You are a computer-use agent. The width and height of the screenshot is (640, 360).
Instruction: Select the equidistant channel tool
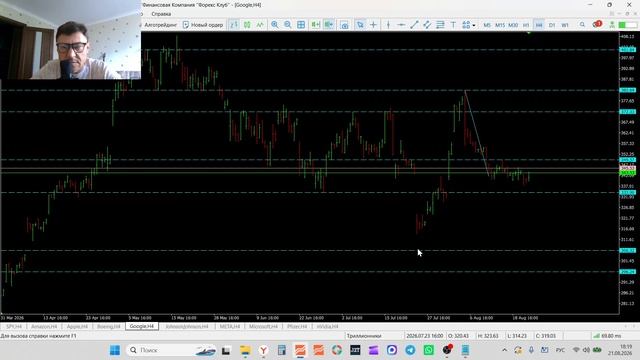click(427, 25)
